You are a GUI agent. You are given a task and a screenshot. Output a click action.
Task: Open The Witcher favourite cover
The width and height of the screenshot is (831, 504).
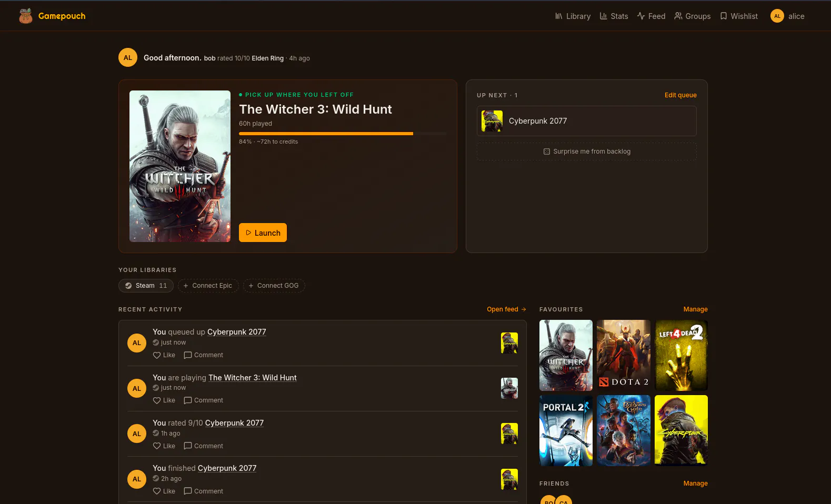tap(566, 356)
